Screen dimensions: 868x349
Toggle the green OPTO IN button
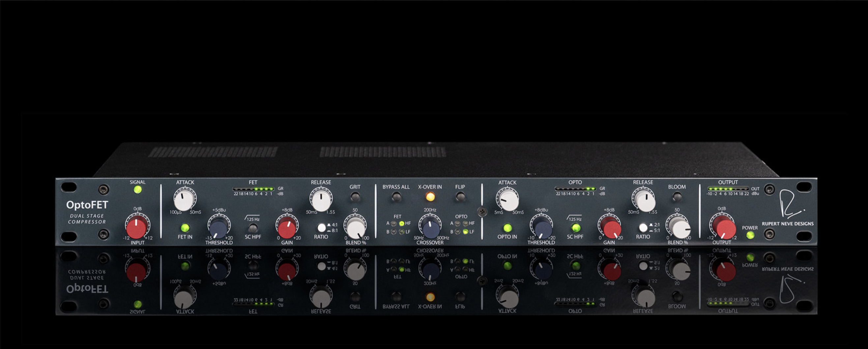pyautogui.click(x=507, y=228)
